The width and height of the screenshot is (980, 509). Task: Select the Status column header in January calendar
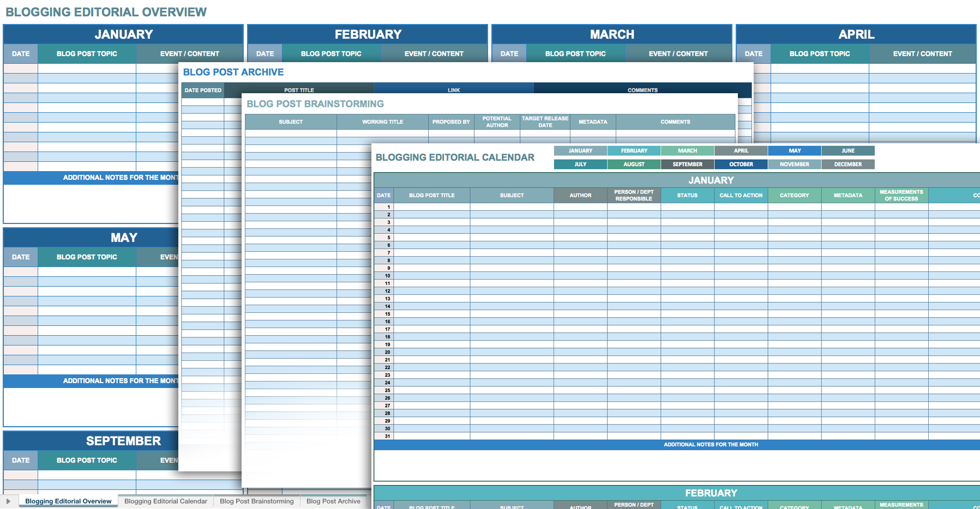[687, 195]
